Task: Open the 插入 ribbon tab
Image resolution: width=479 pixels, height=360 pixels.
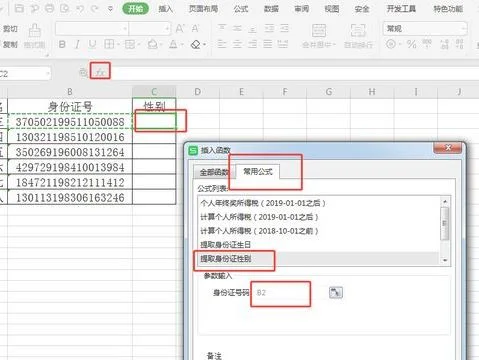Action: [166, 9]
